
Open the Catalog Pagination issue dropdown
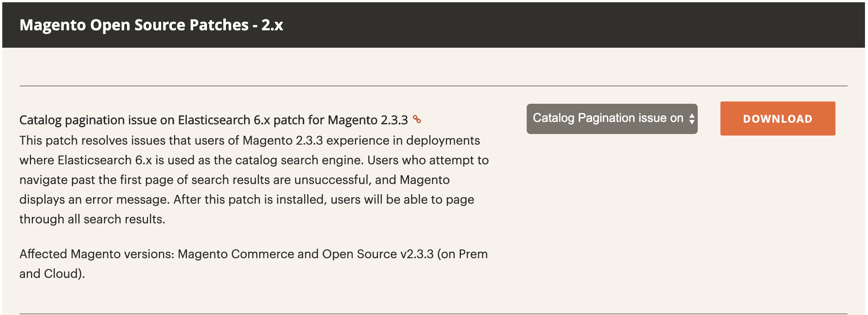(x=612, y=119)
